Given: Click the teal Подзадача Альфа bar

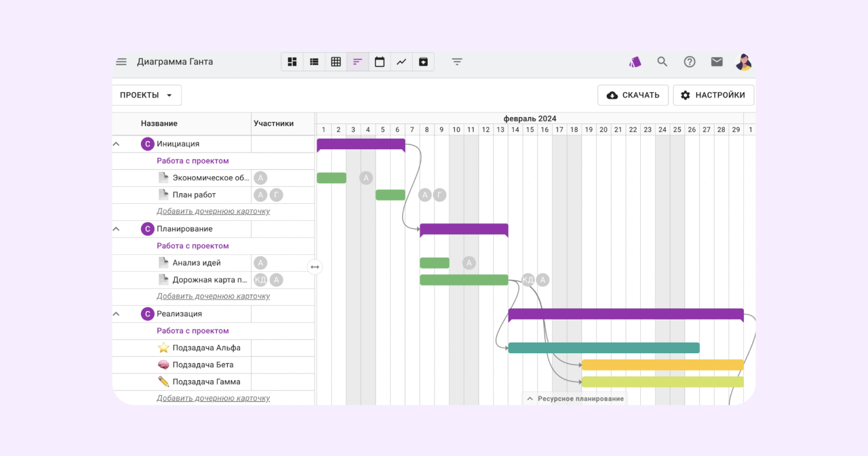Looking at the screenshot, I should (x=604, y=348).
